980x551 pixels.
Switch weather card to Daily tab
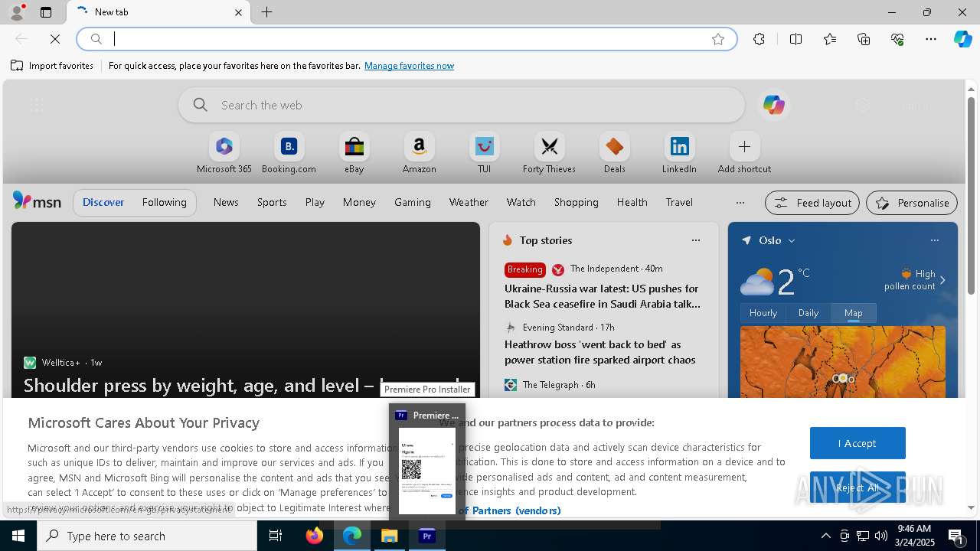808,313
